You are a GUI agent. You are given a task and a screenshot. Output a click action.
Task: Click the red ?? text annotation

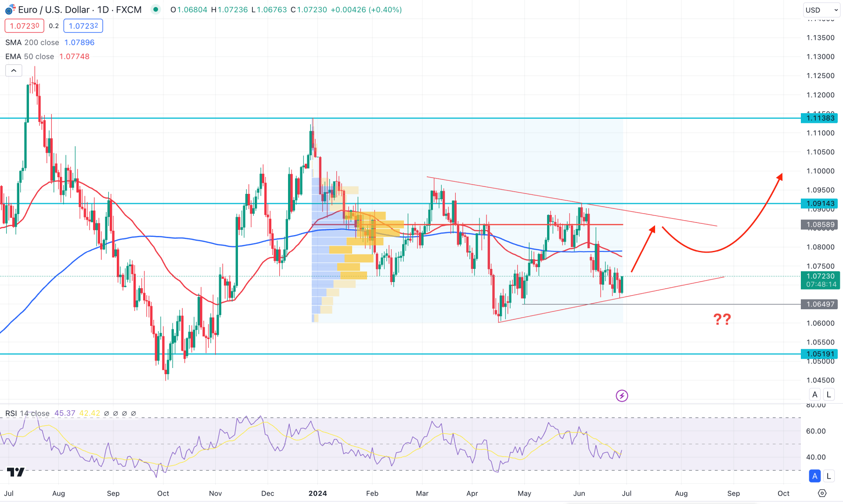click(722, 319)
